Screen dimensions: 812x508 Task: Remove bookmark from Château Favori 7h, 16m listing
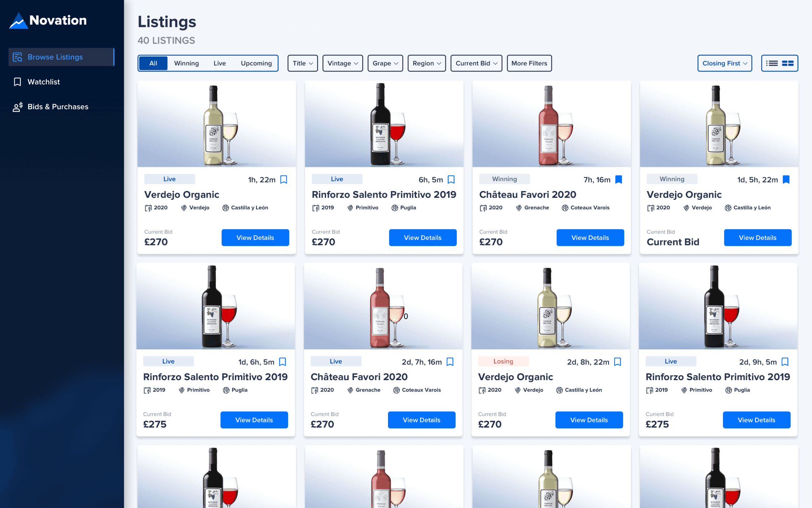pyautogui.click(x=619, y=179)
